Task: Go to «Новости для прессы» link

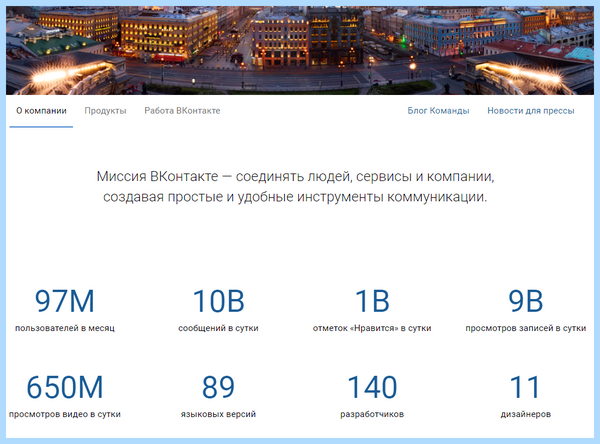Action: pos(531,111)
